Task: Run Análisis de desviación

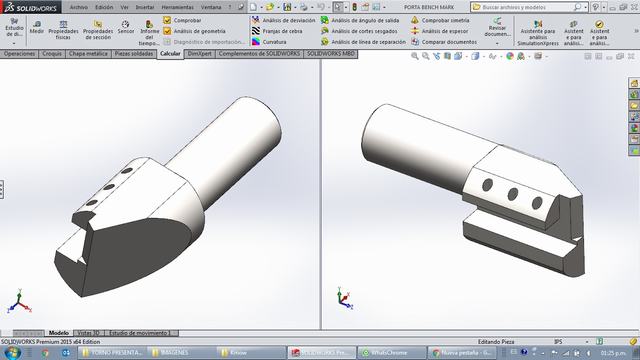Action: (283, 20)
